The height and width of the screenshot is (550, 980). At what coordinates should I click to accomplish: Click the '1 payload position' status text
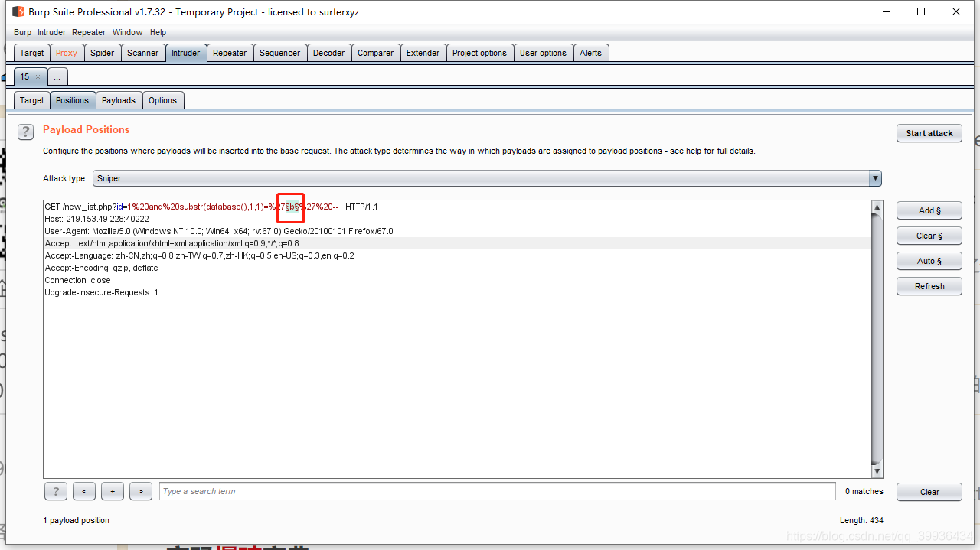coord(76,520)
